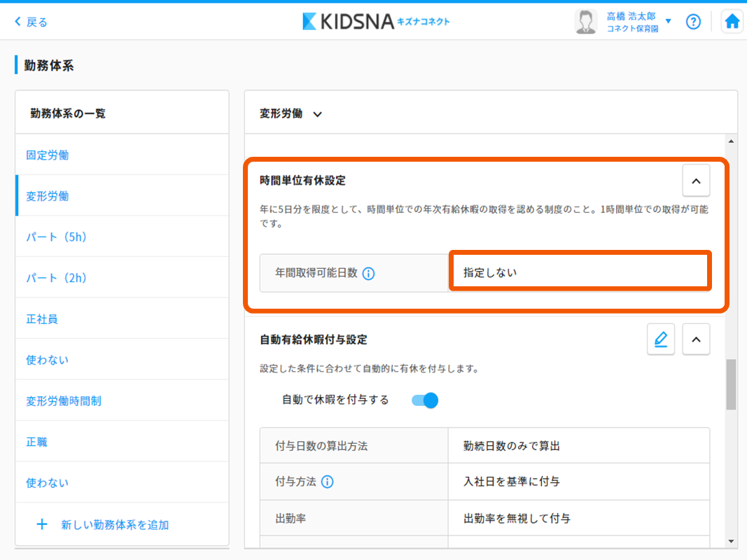The height and width of the screenshot is (560, 747).
Task: Toggle the 自動で休暇を付与する switch
Action: pyautogui.click(x=425, y=400)
